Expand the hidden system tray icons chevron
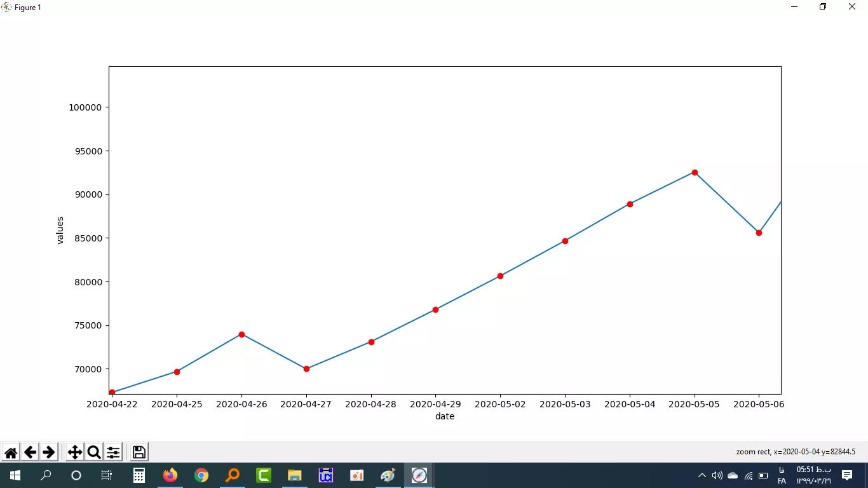The height and width of the screenshot is (488, 868). pos(702,475)
